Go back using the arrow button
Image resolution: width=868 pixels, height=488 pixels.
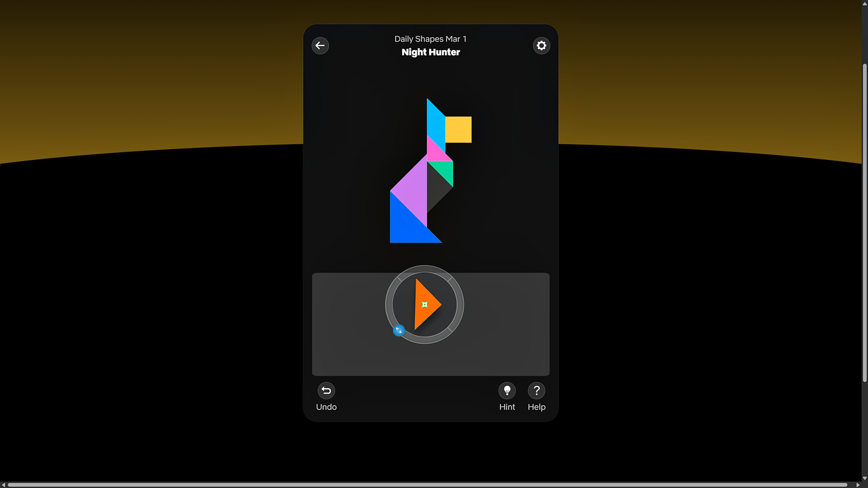point(320,46)
